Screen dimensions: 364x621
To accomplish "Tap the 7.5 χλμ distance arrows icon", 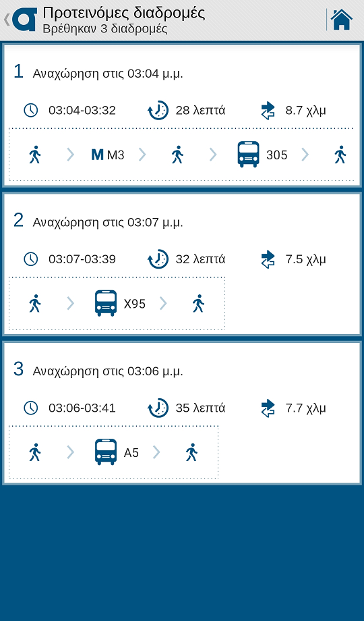I will pyautogui.click(x=268, y=259).
